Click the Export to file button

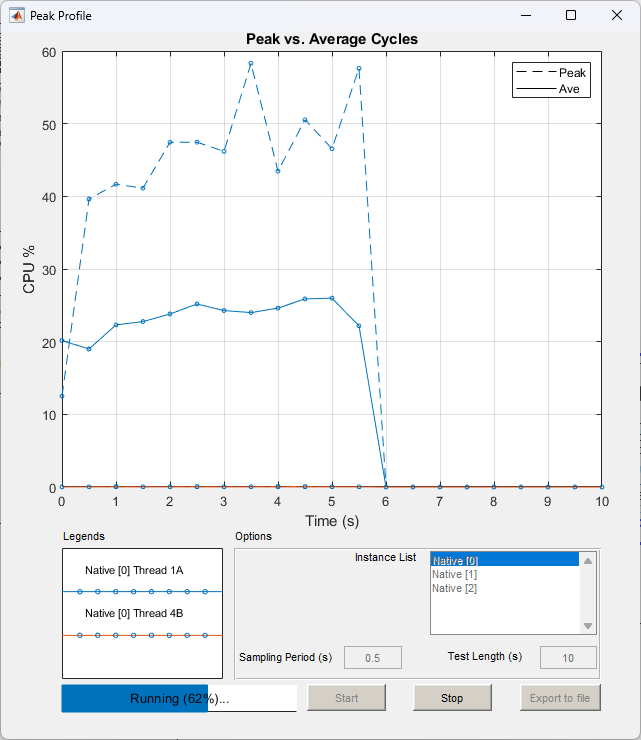[560, 698]
